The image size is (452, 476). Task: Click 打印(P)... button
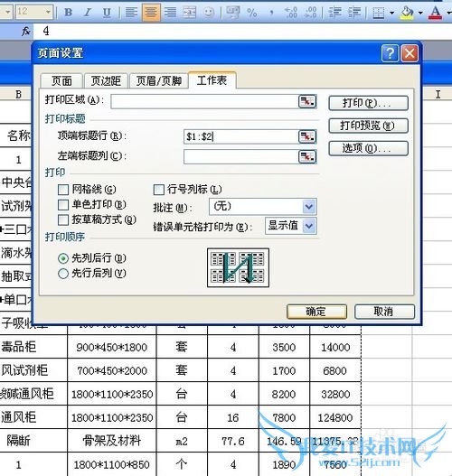369,103
